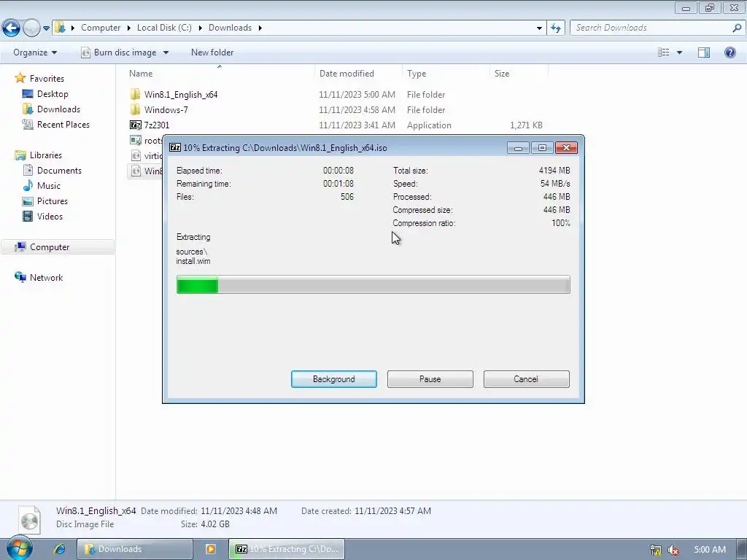Click the Back navigation arrow
Viewport: 747px width, 560px height.
(11, 28)
